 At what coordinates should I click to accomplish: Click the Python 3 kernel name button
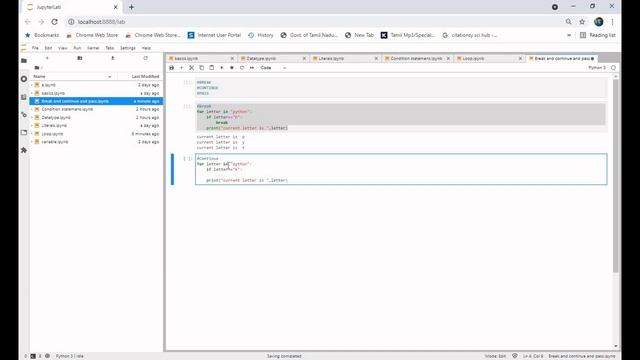coord(597,68)
